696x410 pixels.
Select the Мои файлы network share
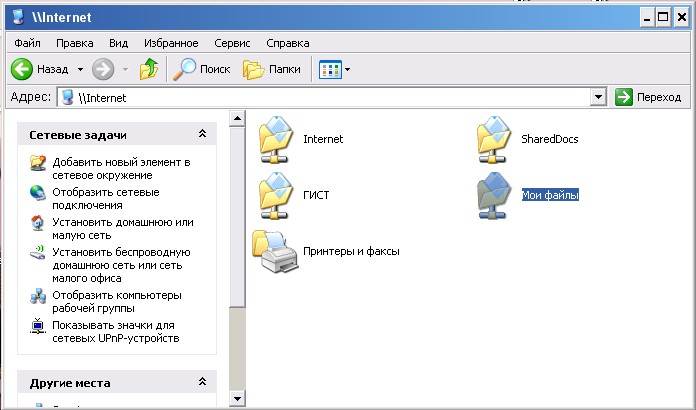tap(550, 195)
